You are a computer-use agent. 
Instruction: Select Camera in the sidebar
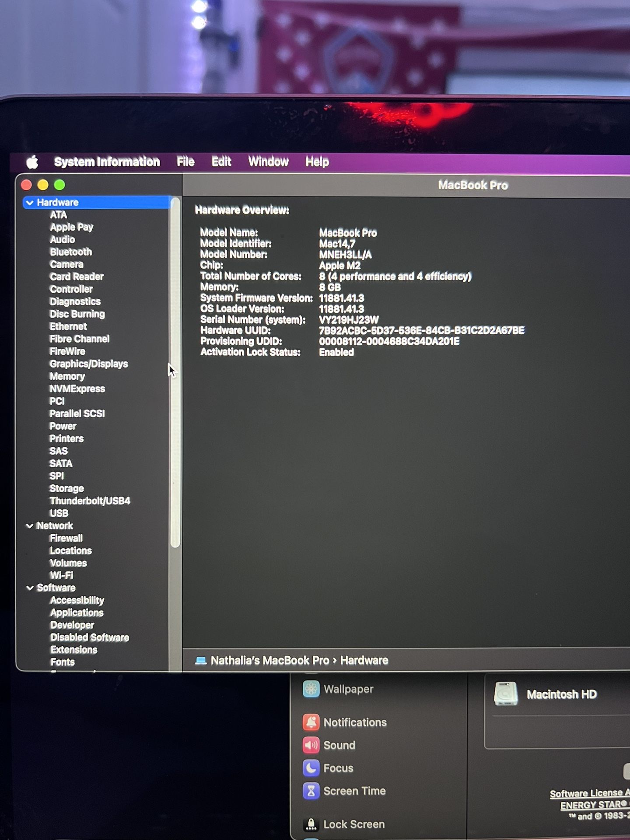[66, 264]
